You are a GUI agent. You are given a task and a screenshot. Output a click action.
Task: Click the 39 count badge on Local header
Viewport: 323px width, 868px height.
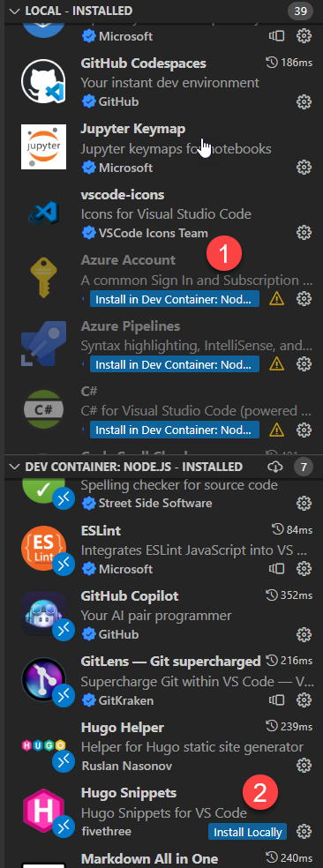point(300,11)
